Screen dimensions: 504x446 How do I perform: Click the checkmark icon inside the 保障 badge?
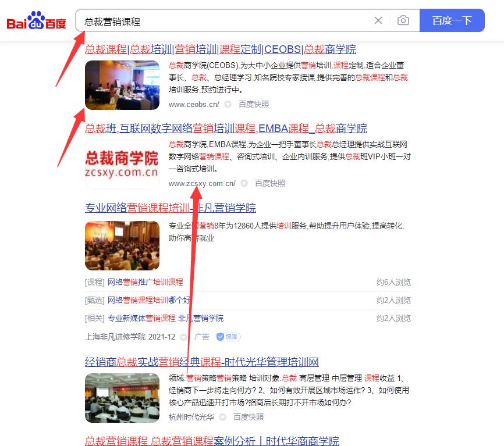[x=219, y=336]
